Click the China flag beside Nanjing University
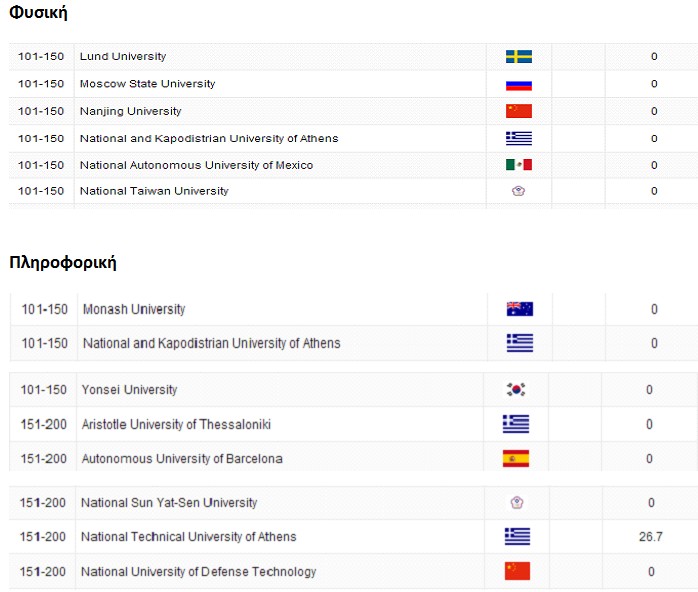This screenshot has height=592, width=698. point(519,111)
